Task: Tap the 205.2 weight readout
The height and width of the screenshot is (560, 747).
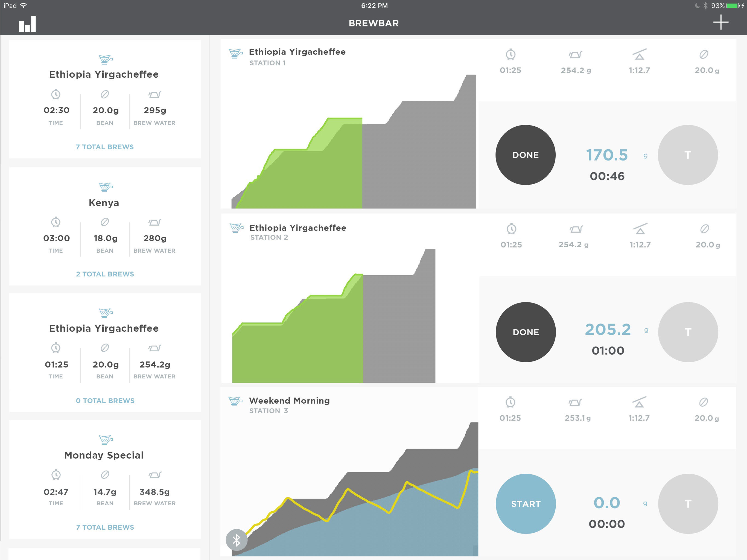Action: (x=608, y=329)
